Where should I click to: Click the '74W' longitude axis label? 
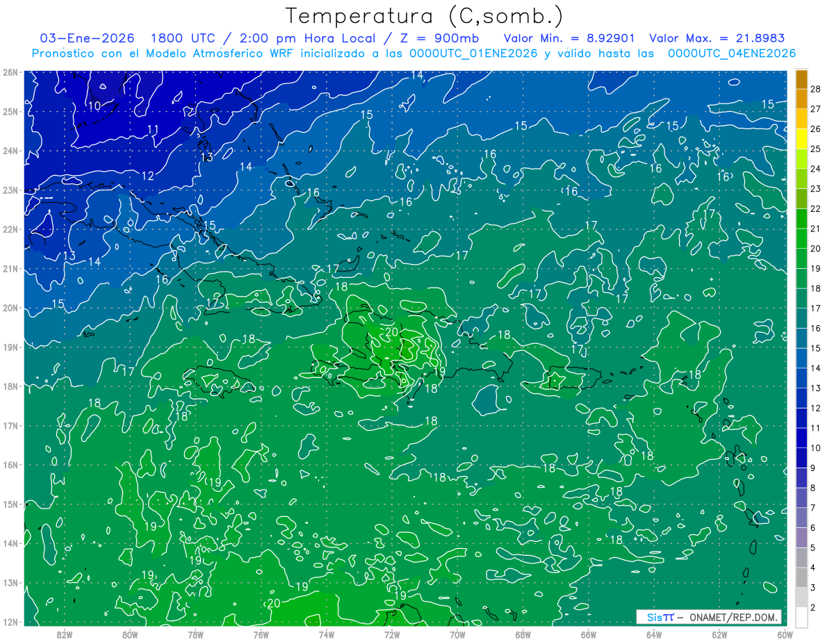(x=327, y=634)
